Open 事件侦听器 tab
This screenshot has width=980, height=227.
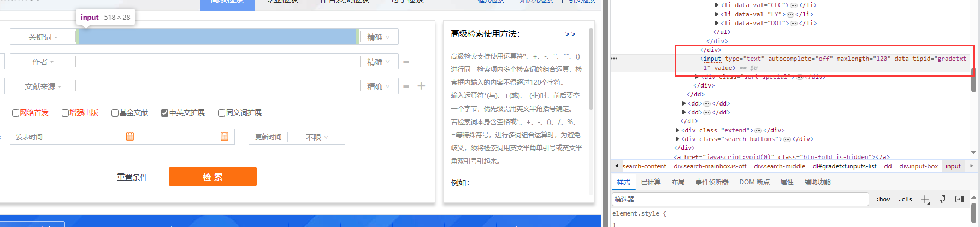[712, 182]
